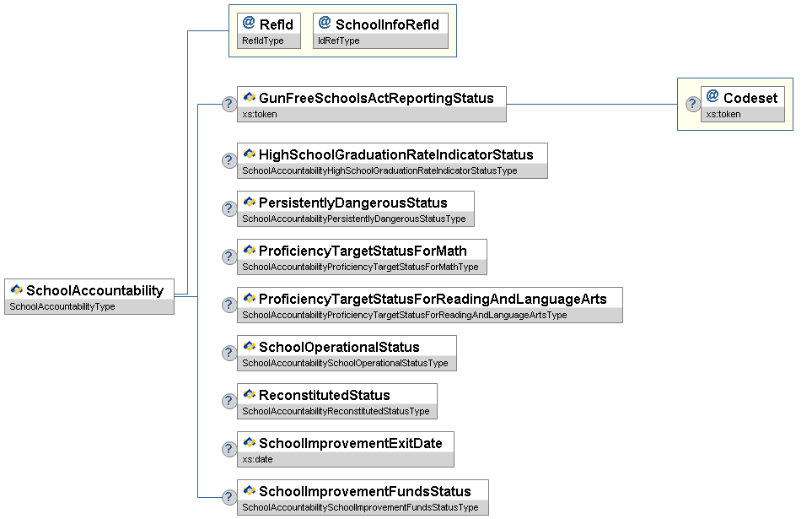812x519 pixels.
Task: Select the SchoolAccountability root element
Action: [x=94, y=290]
